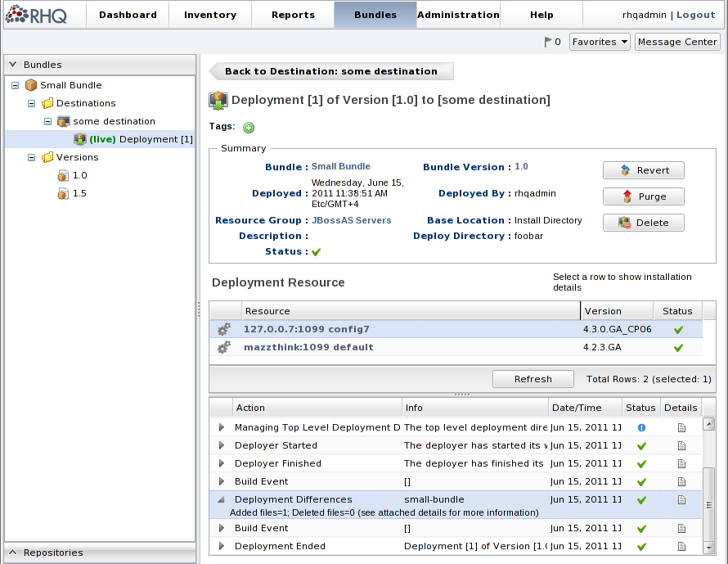
Task: Click the Delete button
Action: [x=644, y=223]
